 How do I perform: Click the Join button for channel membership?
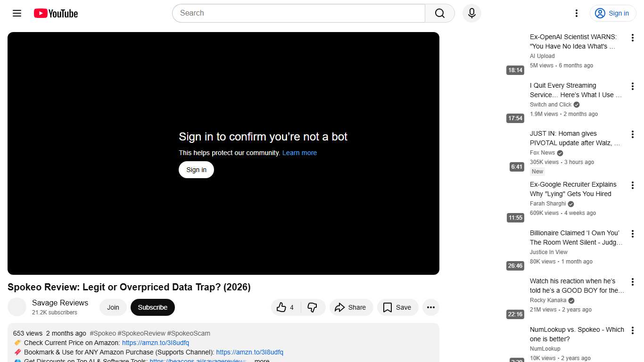click(113, 307)
